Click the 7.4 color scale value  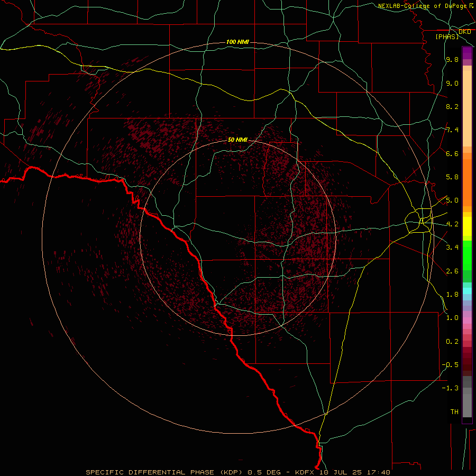(452, 130)
